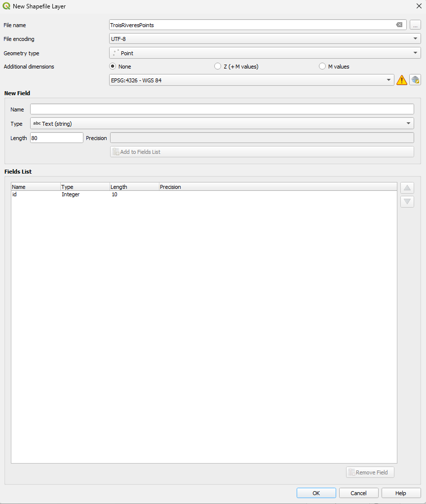Open the EPSG:4326 CRS dropdown
The width and height of the screenshot is (426, 504).
pyautogui.click(x=251, y=80)
